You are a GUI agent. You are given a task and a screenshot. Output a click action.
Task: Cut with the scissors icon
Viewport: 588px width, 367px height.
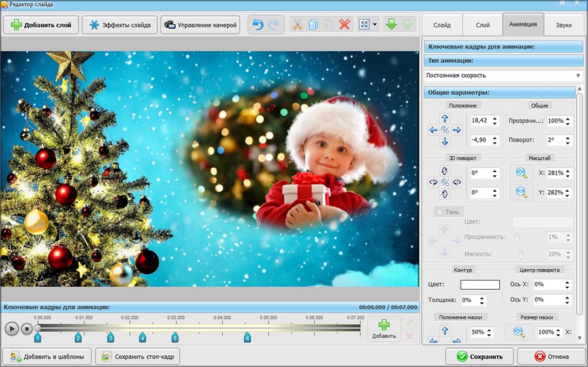coord(297,25)
